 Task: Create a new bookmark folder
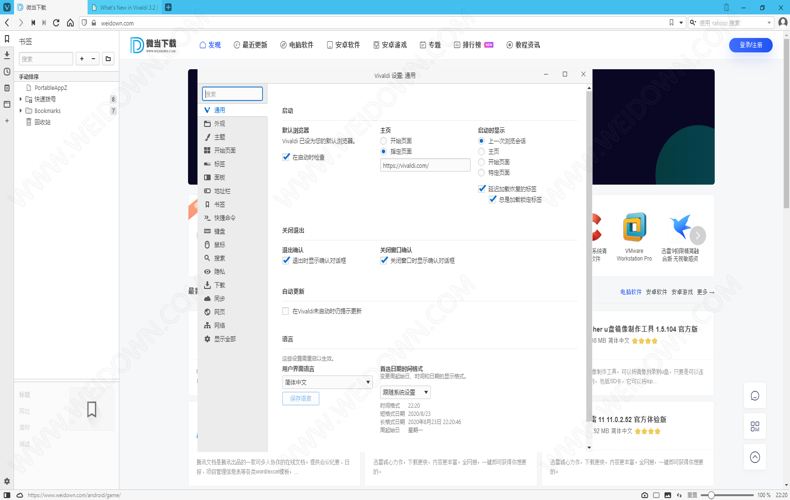pyautogui.click(x=108, y=59)
